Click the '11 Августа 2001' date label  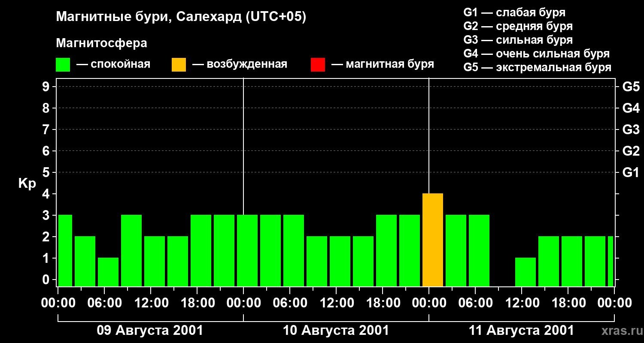521,331
